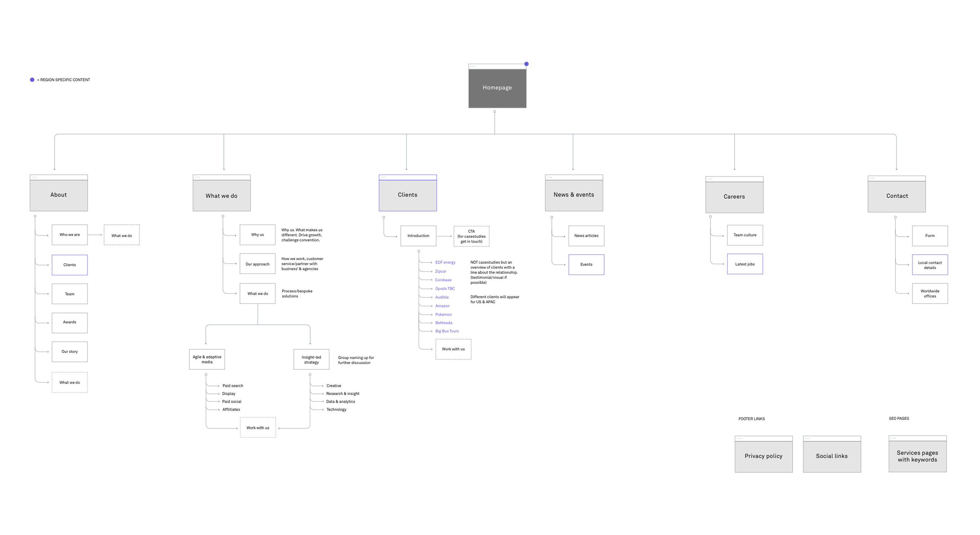980x535 pixels.
Task: Click Services pages with keywords node
Action: tap(917, 456)
